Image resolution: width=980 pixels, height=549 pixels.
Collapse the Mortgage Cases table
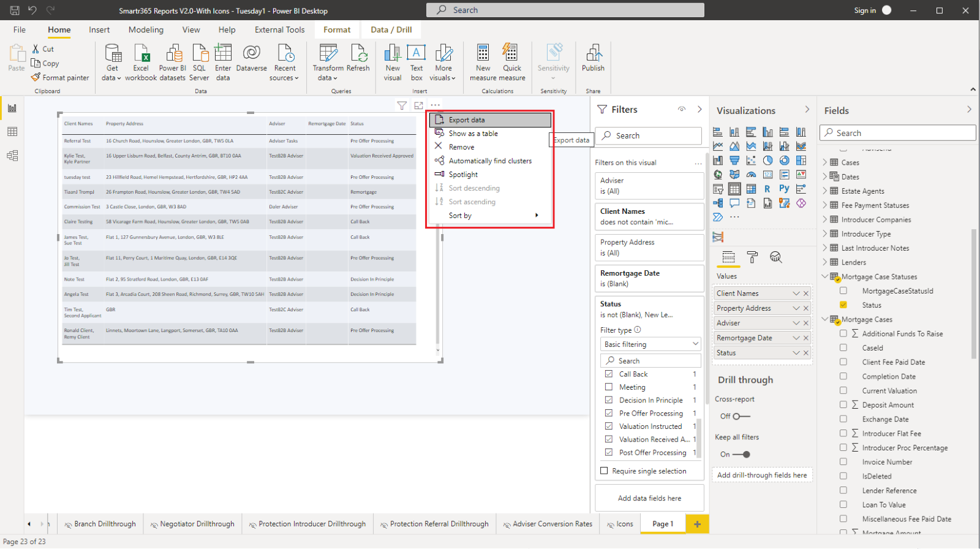(825, 319)
